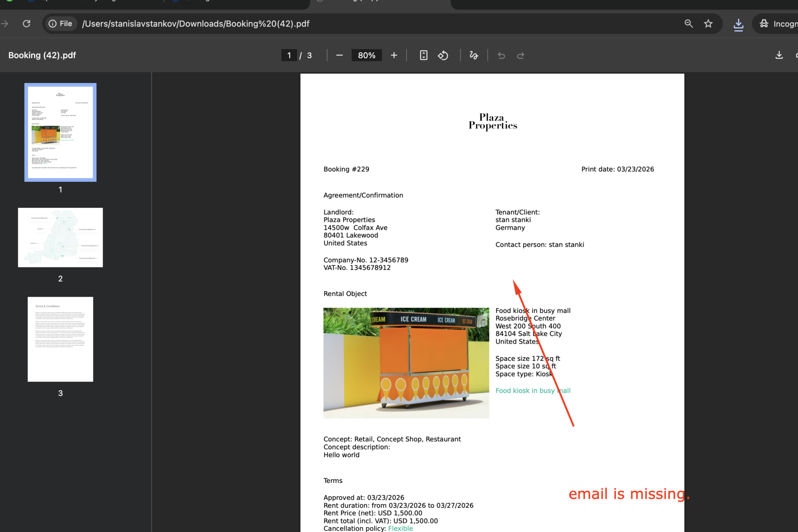The height and width of the screenshot is (532, 798).
Task: Select the draw annotation tool
Action: pos(473,55)
